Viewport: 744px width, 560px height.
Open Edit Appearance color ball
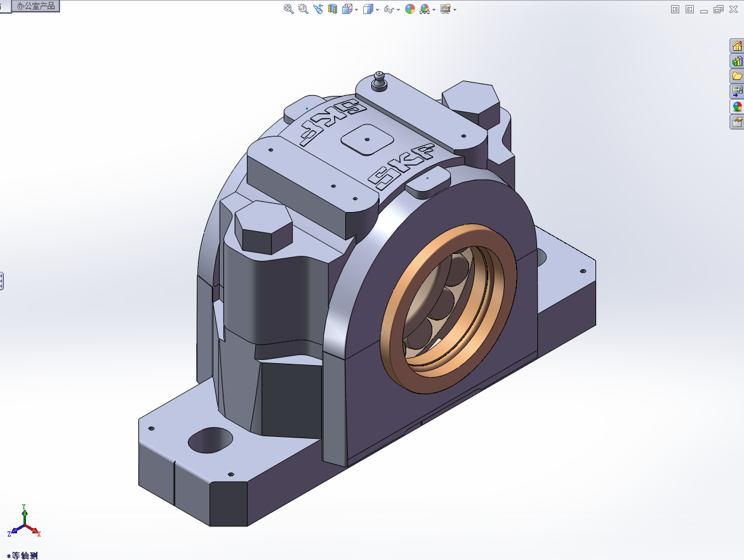pos(410,9)
